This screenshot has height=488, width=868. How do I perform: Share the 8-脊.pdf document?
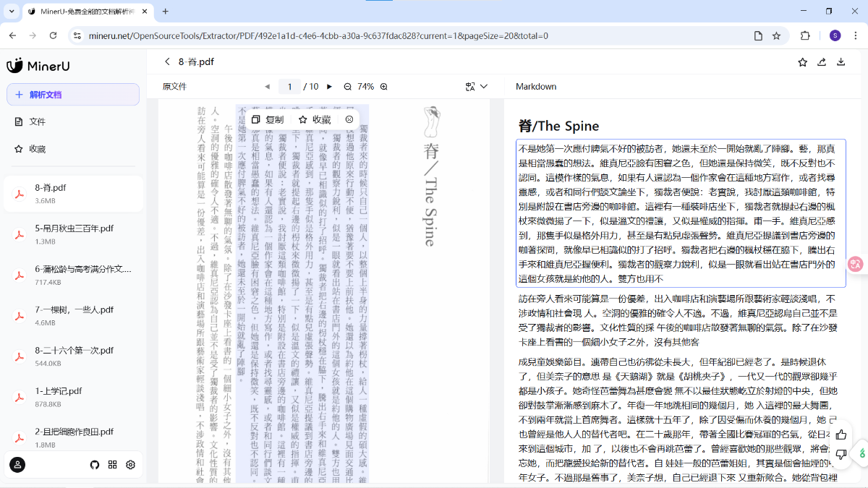tap(822, 62)
